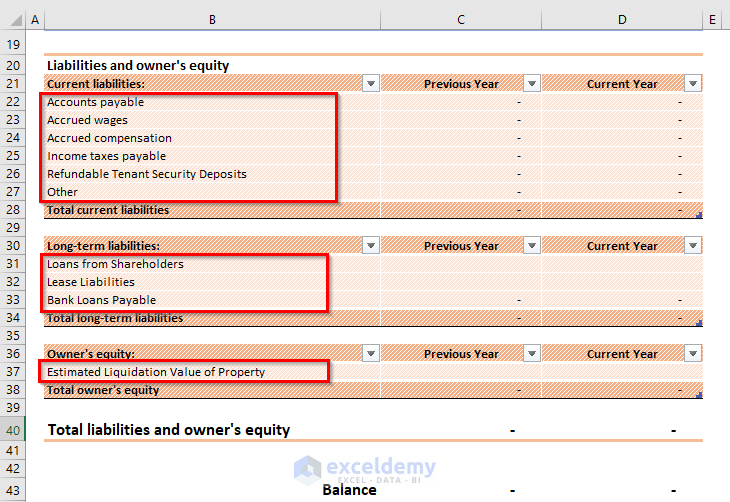Select the 'Total long-term liabilities' cell

point(212,318)
